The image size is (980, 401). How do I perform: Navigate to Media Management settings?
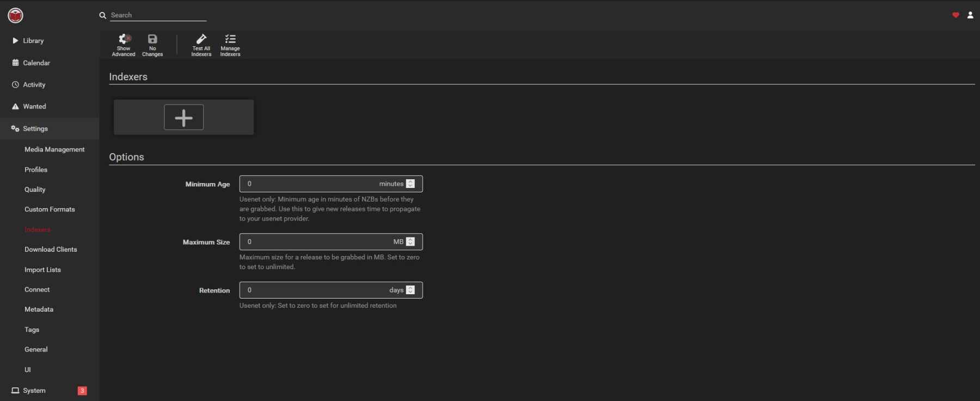54,150
